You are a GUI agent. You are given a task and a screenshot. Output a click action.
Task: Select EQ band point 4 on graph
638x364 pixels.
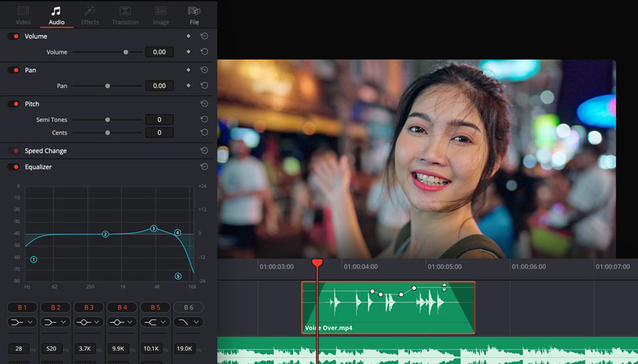pos(178,233)
